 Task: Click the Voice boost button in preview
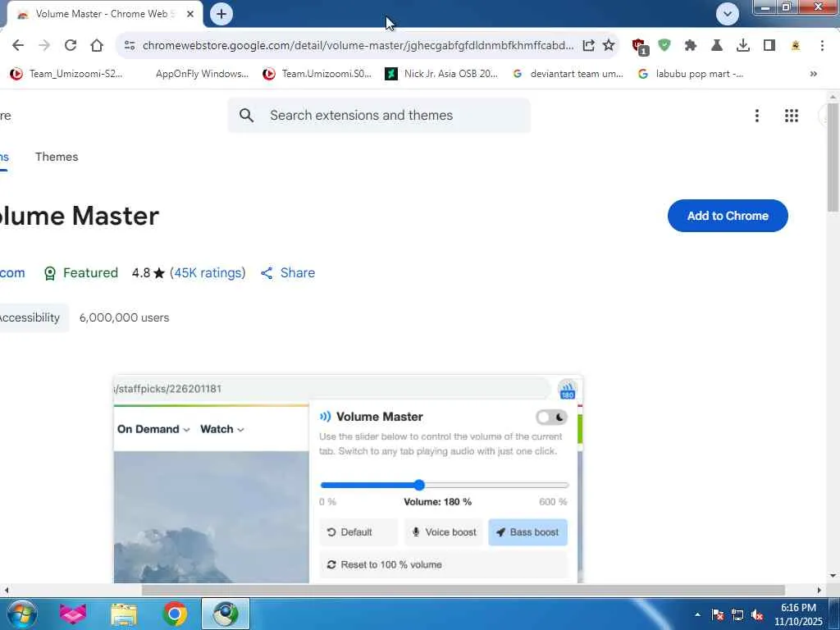444,532
